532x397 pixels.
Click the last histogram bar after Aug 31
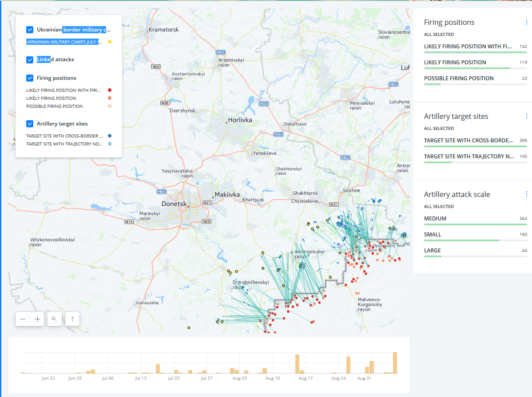click(x=395, y=363)
